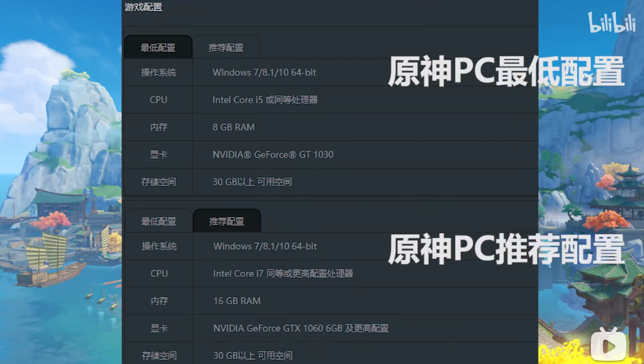The width and height of the screenshot is (644, 364).
Task: Click 操作系统 label in upper table
Action: (x=159, y=72)
